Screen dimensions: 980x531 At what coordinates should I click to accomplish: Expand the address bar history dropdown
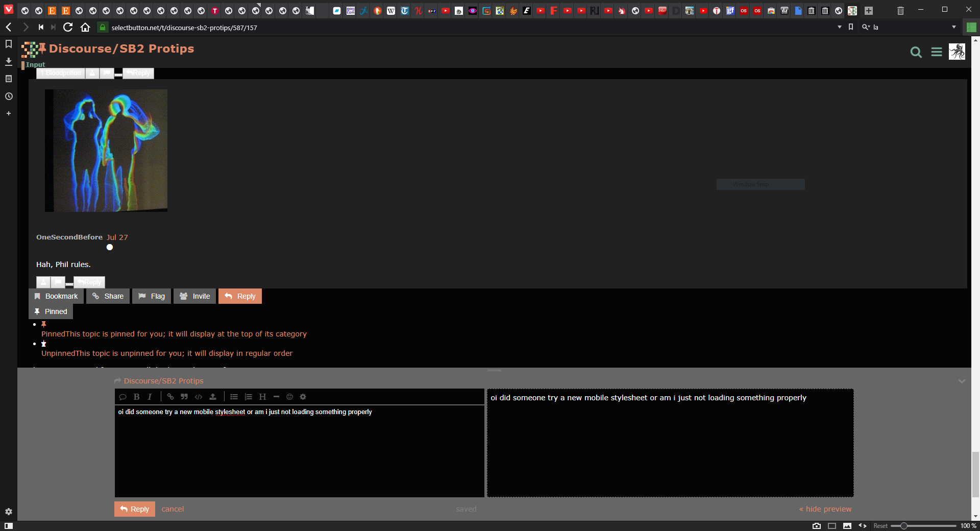point(840,27)
